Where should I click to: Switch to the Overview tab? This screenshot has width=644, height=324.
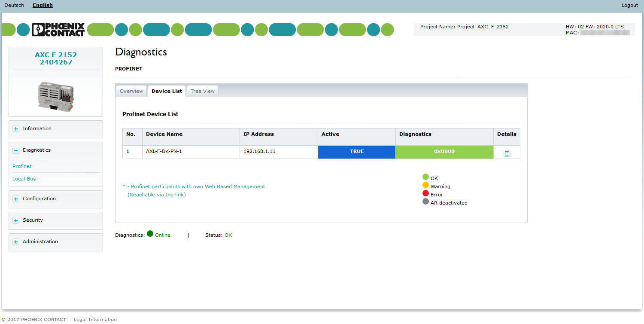pos(131,91)
